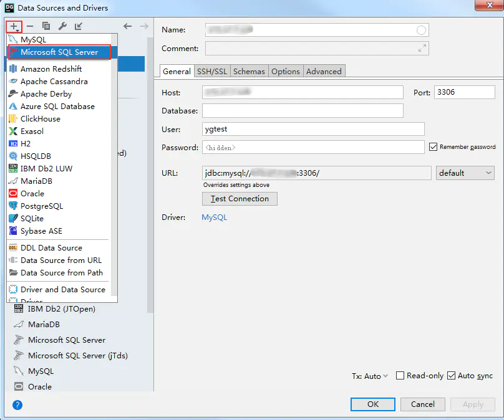Select Microsoft SQL Server in the popup list
The width and height of the screenshot is (504, 420).
coord(59,52)
